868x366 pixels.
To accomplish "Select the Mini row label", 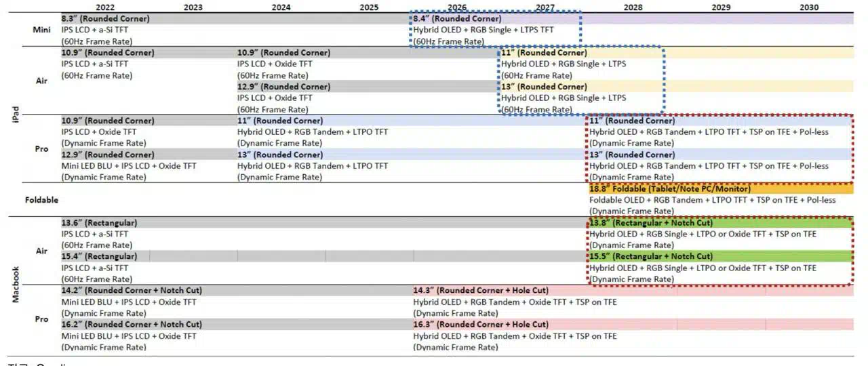I will tap(41, 30).
